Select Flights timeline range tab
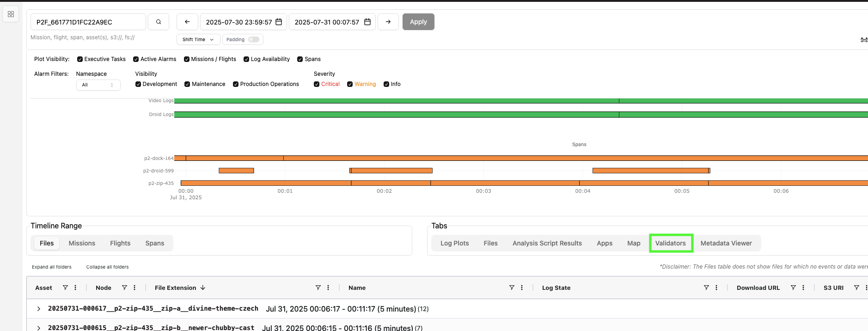Viewport: 868px width, 331px height. click(x=120, y=243)
